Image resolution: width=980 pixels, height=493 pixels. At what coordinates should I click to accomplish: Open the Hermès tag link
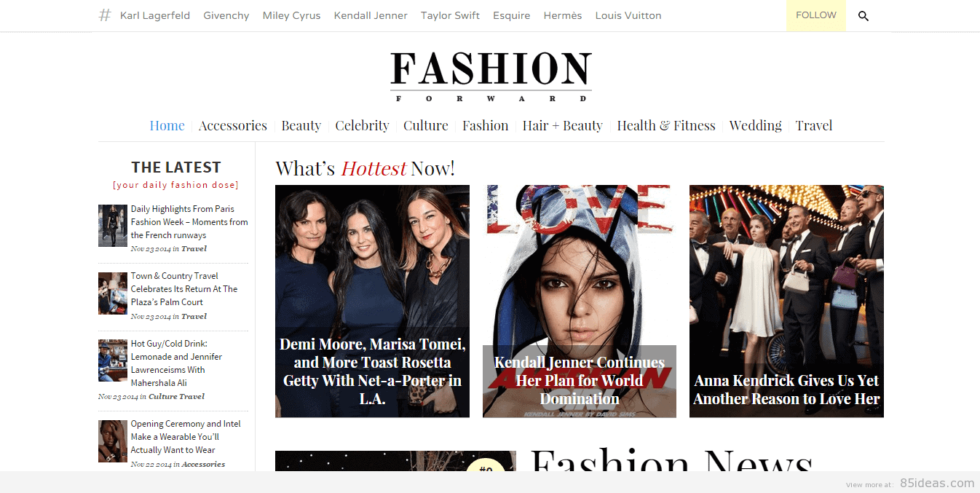pos(563,15)
